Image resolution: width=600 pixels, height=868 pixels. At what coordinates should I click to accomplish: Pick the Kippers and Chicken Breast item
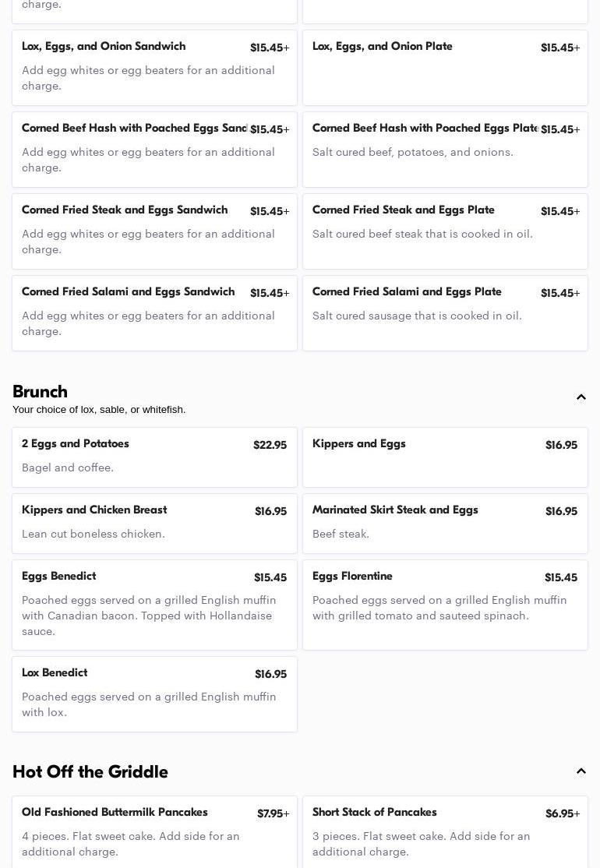pyautogui.click(x=154, y=523)
